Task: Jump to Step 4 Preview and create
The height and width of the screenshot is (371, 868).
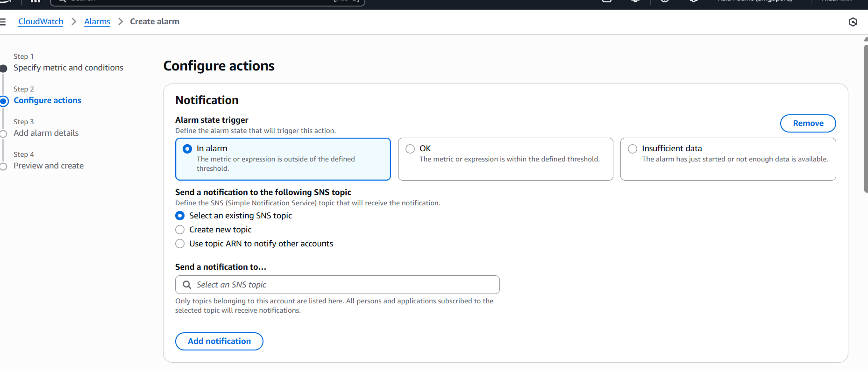Action: [x=49, y=166]
